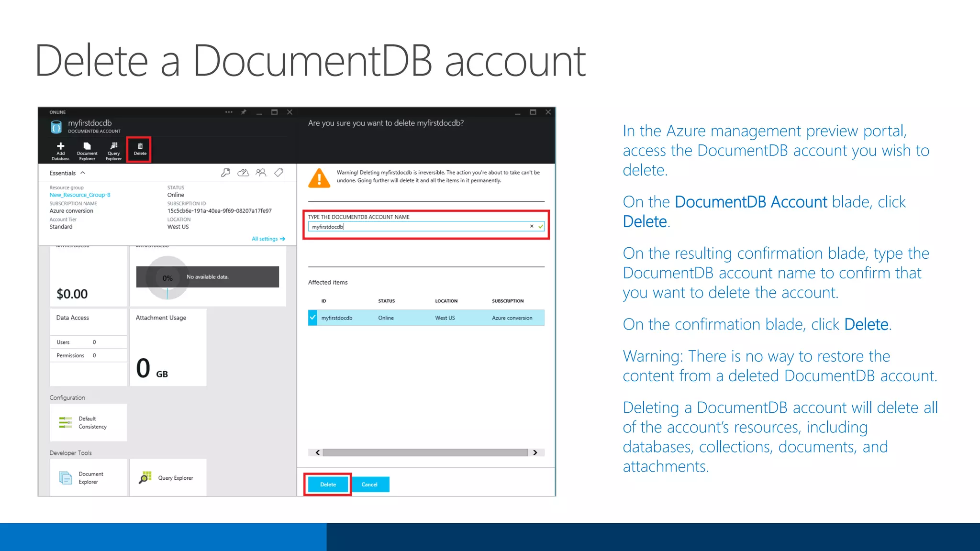Image resolution: width=980 pixels, height=551 pixels.
Task: Click the Azure conversion cell in table
Action: tap(512, 318)
